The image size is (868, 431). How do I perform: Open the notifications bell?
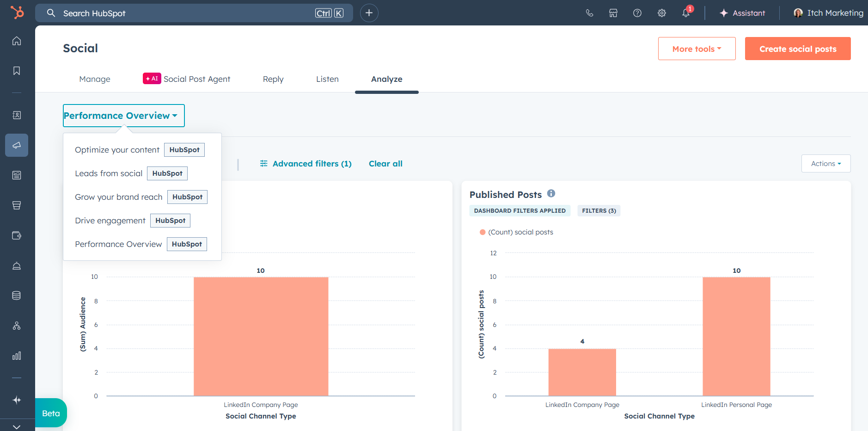coord(686,13)
